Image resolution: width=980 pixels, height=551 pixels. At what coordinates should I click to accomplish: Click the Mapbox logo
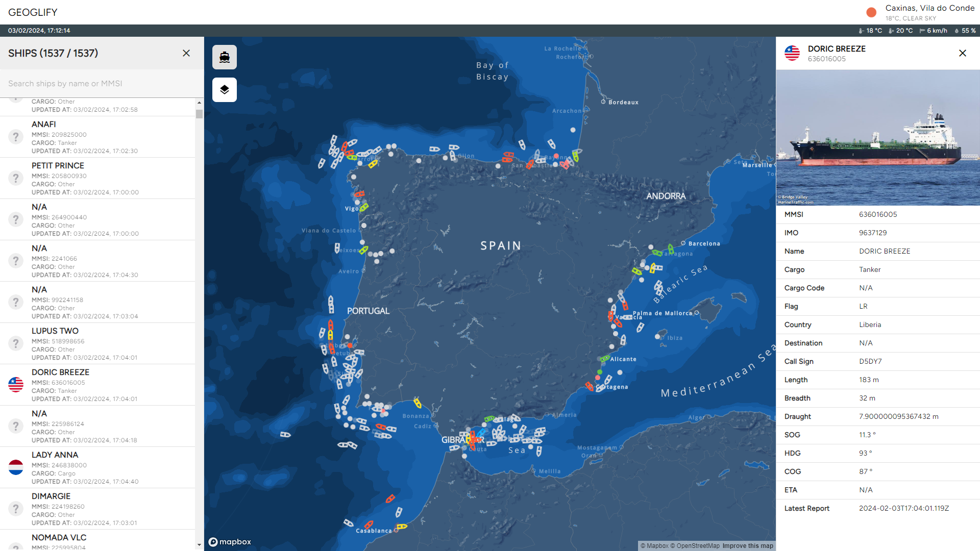click(x=230, y=542)
